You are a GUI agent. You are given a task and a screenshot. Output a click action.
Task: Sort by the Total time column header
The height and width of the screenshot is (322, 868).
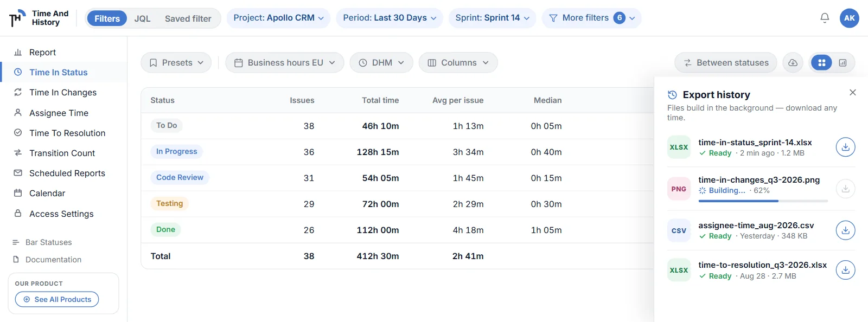[380, 100]
